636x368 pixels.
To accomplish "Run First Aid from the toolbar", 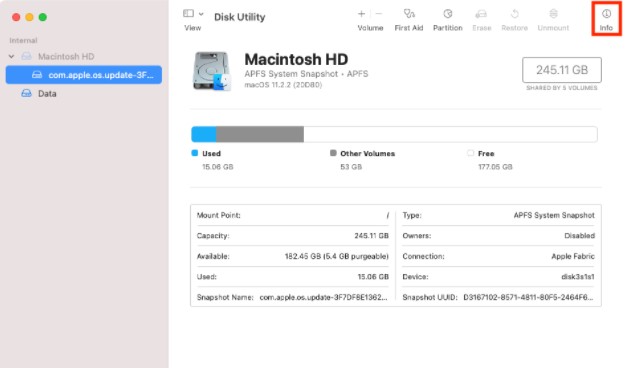I will (409, 19).
